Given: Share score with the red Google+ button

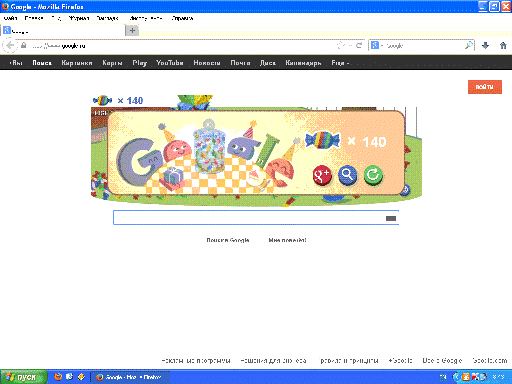Looking at the screenshot, I should 322,175.
